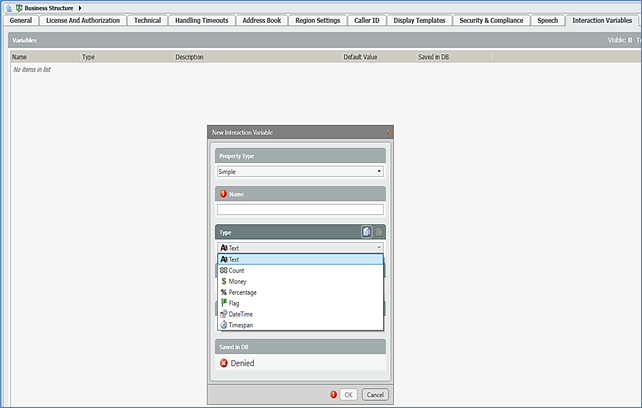Close the New Interaction Variable dialog
642x408 pixels.
click(388, 132)
